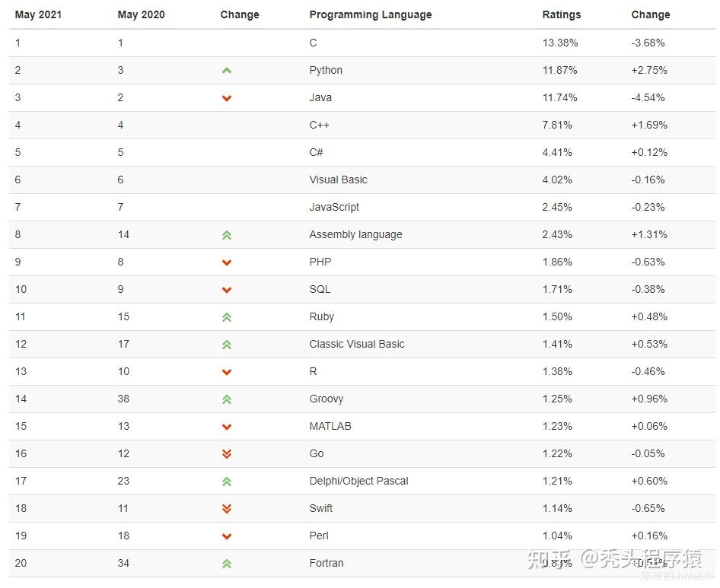Click the double red arrow beside Go
The width and height of the screenshot is (720, 588).
pyautogui.click(x=226, y=454)
